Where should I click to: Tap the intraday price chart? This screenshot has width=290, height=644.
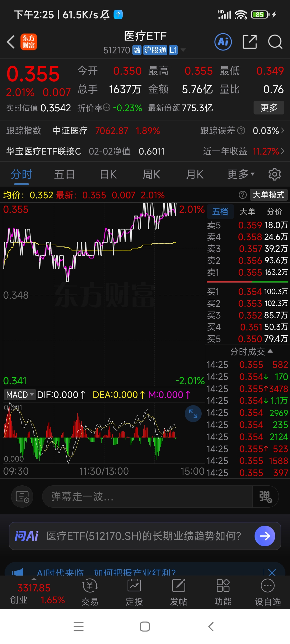point(104,294)
